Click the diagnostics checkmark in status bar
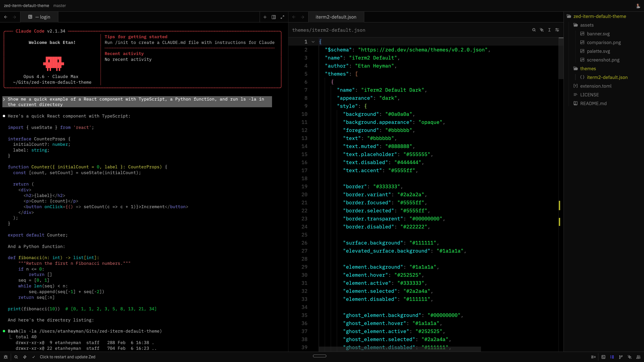 (34, 357)
